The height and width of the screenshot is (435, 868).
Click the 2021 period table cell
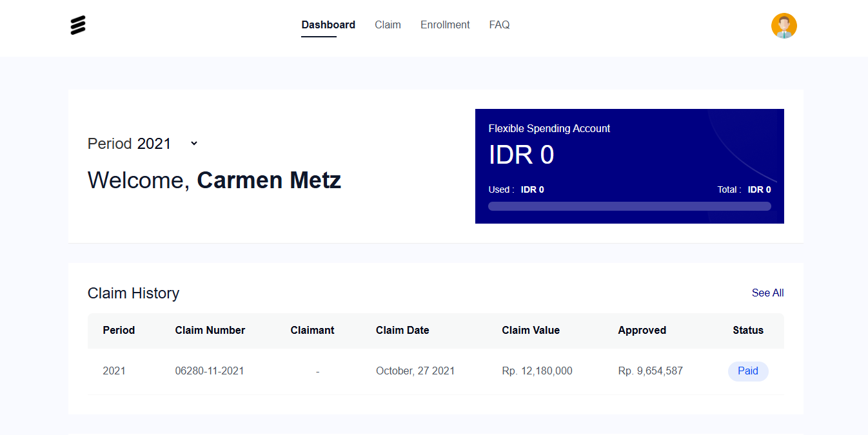coord(114,371)
